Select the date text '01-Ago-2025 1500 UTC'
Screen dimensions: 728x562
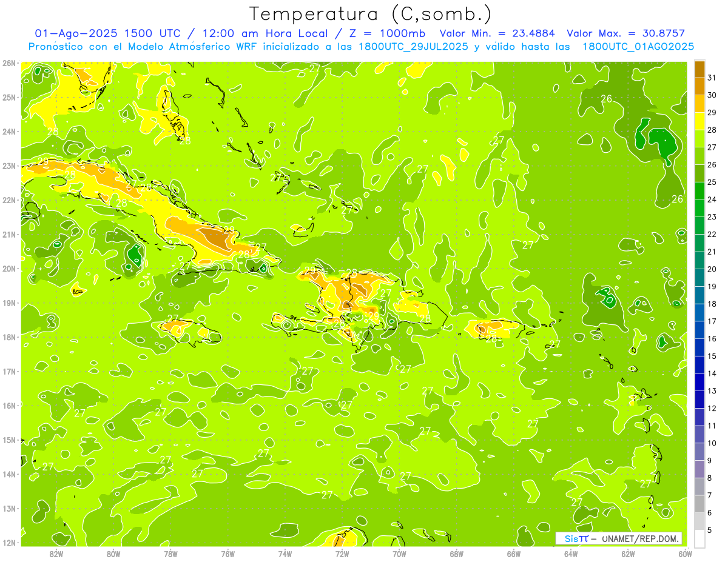click(x=107, y=33)
